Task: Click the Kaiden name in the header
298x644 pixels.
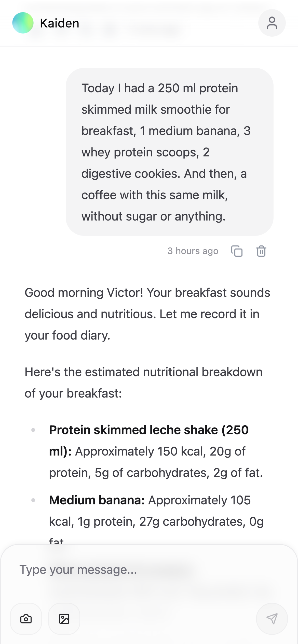Action: pos(60,23)
